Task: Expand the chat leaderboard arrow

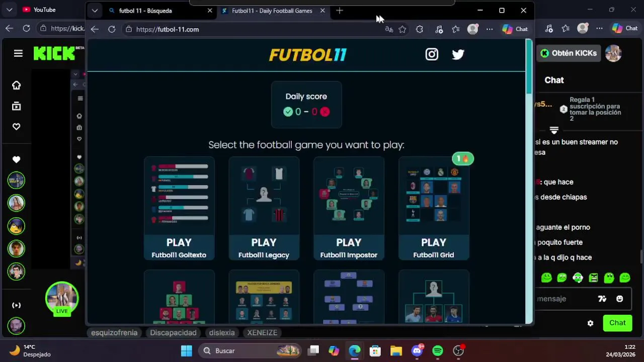Action: 554,130
